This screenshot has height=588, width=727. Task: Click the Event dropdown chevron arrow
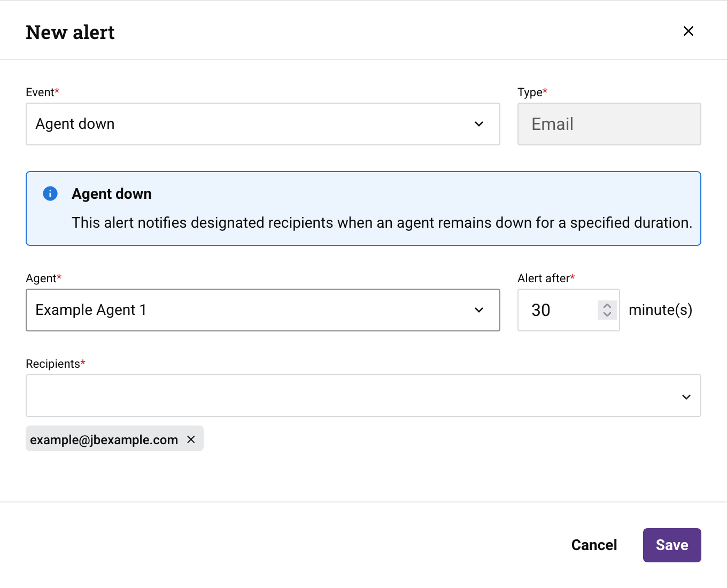point(479,124)
